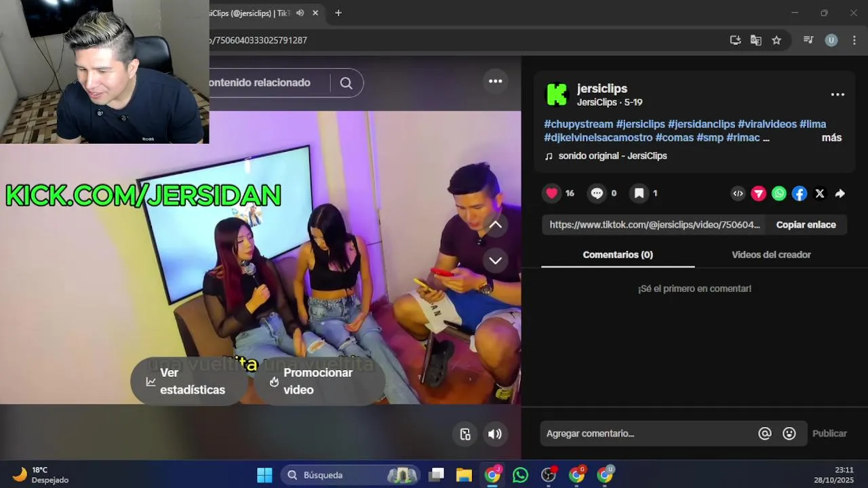Open the #jersidanclips hashtag
868x488 pixels.
701,124
